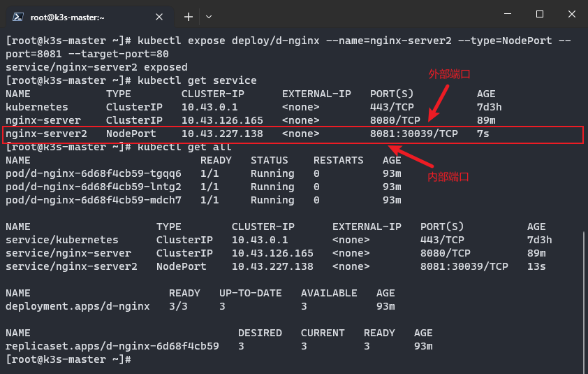Screen dimensions: 588x374
Task: Click the red 内部端口 annotation label
Action: pyautogui.click(x=448, y=177)
